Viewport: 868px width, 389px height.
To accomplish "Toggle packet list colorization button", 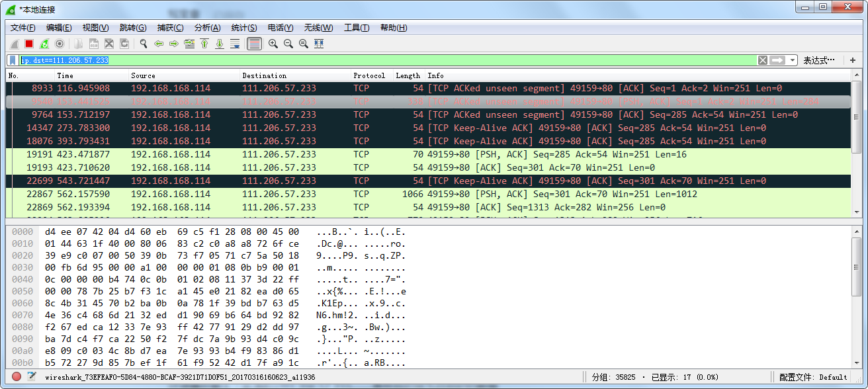I will click(x=254, y=44).
